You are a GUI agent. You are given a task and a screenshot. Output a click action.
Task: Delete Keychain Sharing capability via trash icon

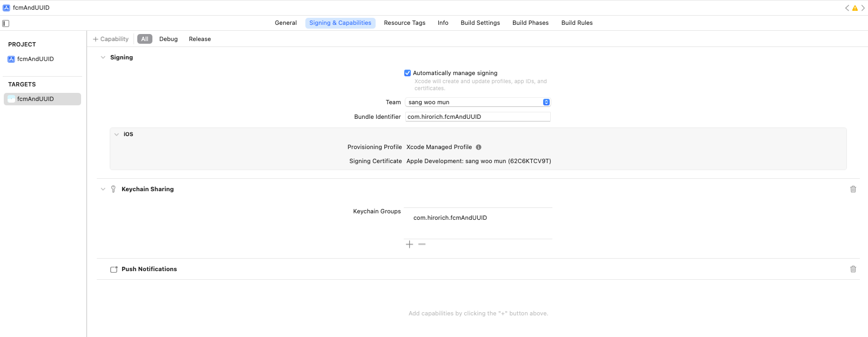pyautogui.click(x=853, y=189)
